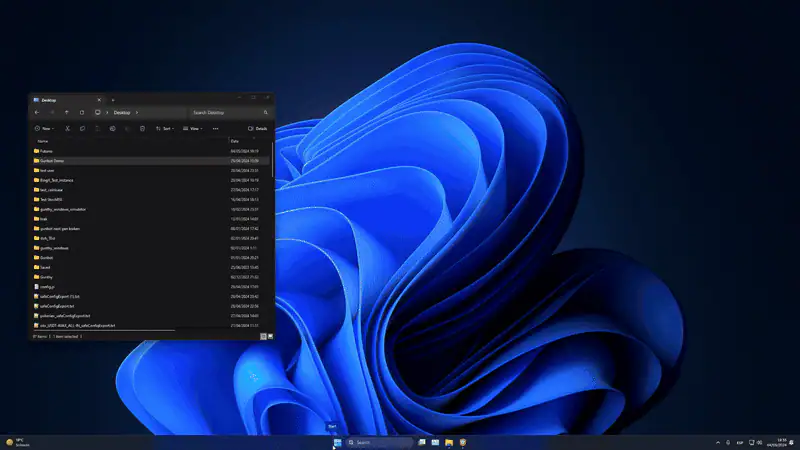Select the config.js file
800x450 pixels.
pos(151,287)
